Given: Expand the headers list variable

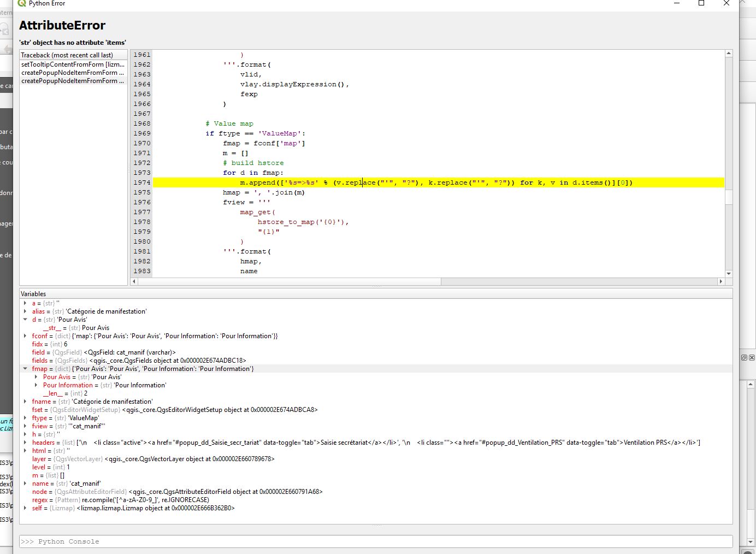Looking at the screenshot, I should point(25,443).
